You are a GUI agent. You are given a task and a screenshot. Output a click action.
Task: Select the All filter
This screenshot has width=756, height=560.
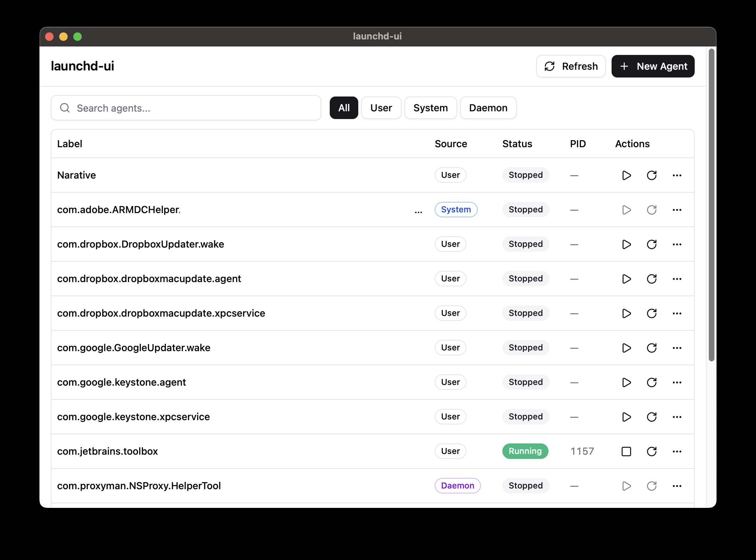click(x=343, y=108)
